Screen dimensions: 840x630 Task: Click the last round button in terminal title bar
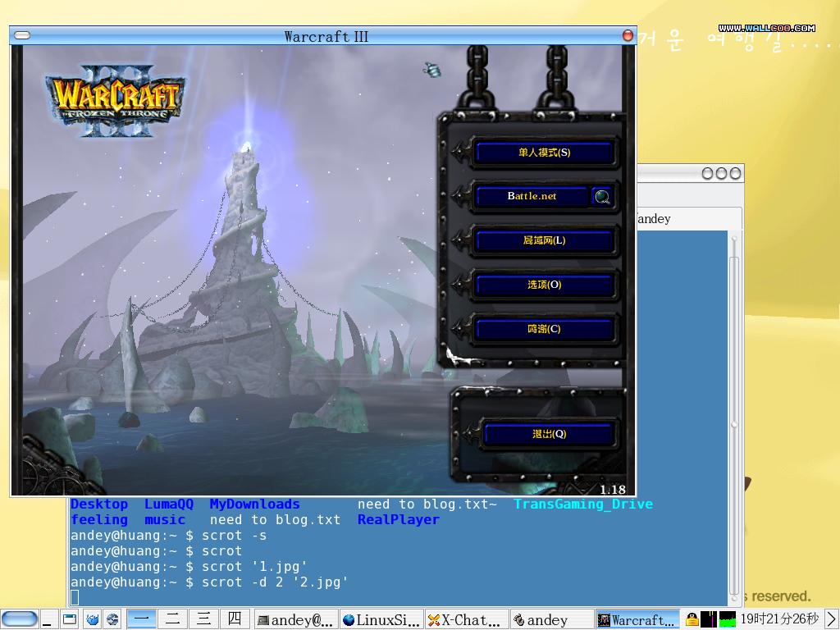tap(736, 173)
